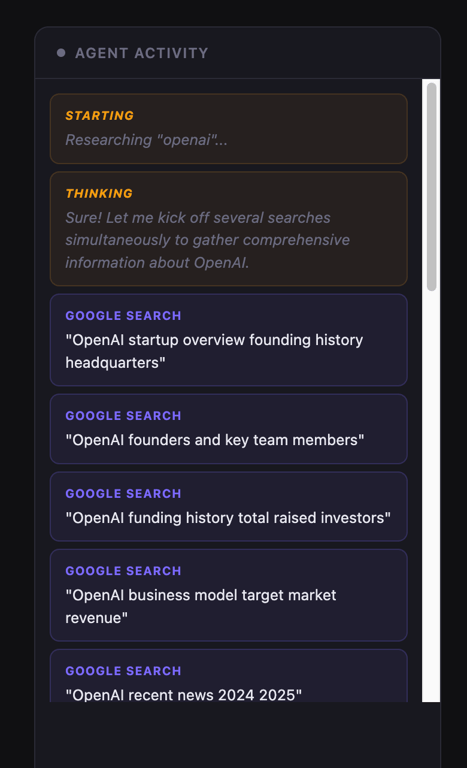Click the scrollbar track below the thumb
467x768 pixels.
(x=431, y=495)
